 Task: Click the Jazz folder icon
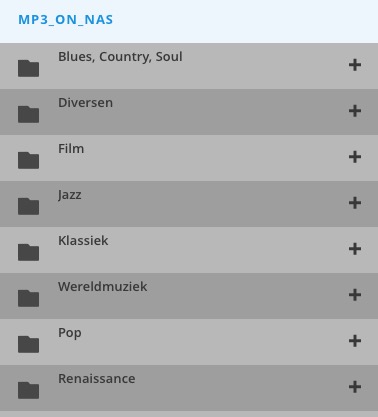click(x=28, y=206)
